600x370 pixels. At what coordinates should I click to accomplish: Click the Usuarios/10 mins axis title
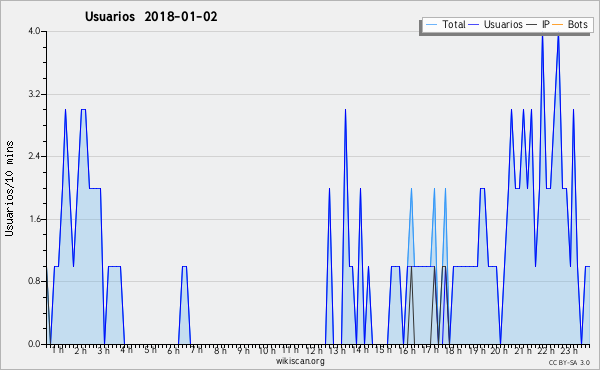pyautogui.click(x=9, y=189)
